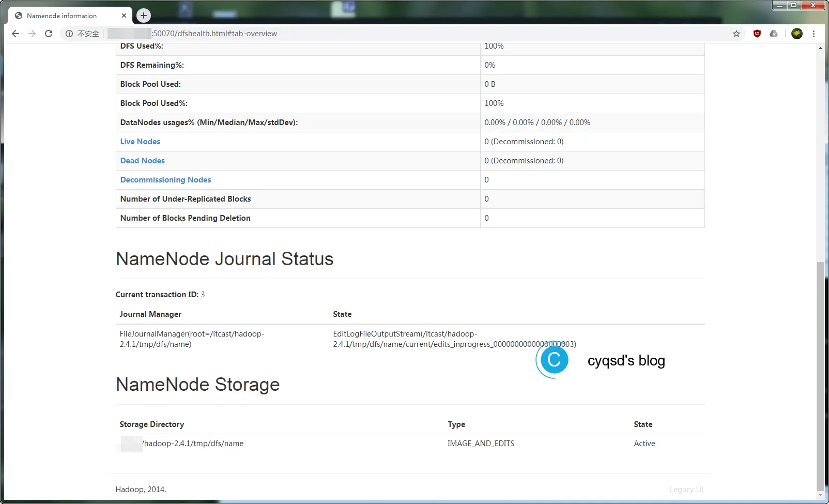Bookmark this page with the star icon
Viewport: 829px width, 504px height.
(736, 34)
